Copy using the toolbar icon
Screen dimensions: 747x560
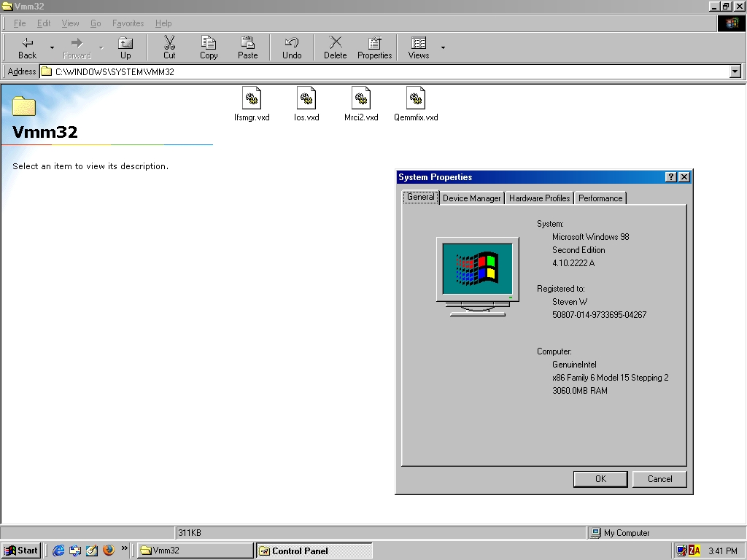coord(208,47)
